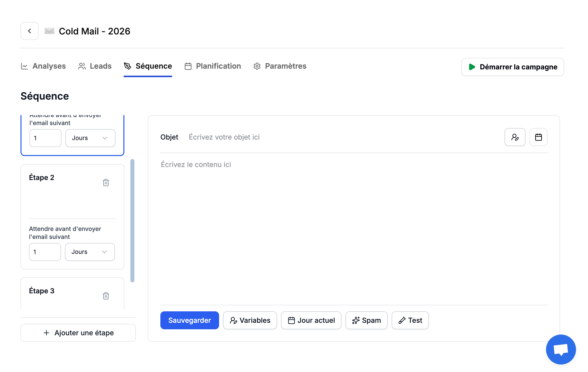Run the Spam check

click(x=366, y=320)
